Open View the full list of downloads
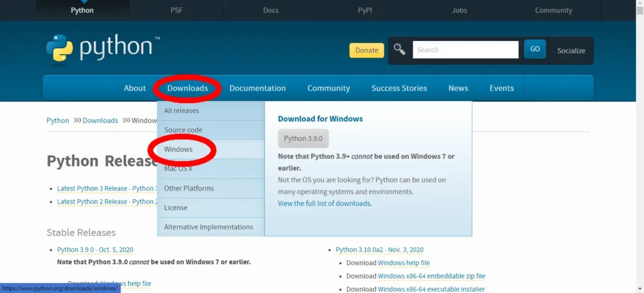The image size is (644, 293). tap(325, 203)
